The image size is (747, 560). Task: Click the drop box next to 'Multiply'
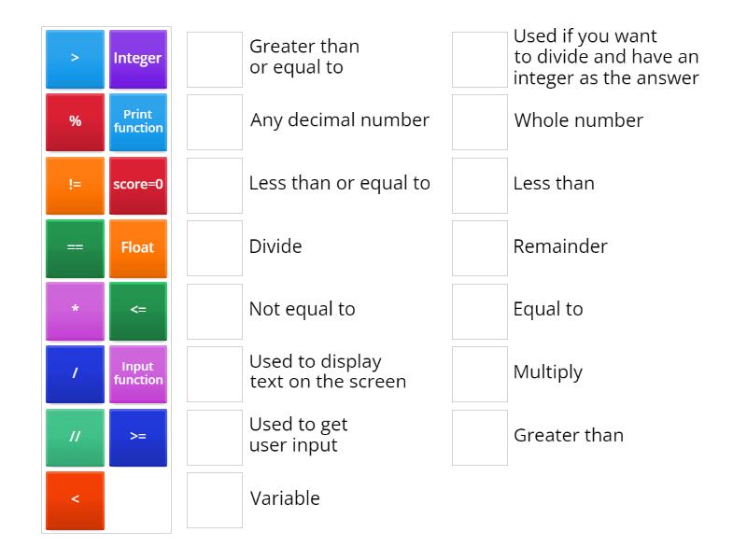(x=480, y=374)
